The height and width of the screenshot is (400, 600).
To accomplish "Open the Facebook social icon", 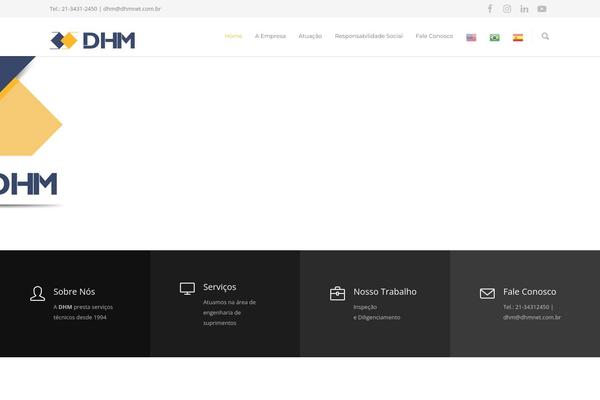I will tap(490, 8).
